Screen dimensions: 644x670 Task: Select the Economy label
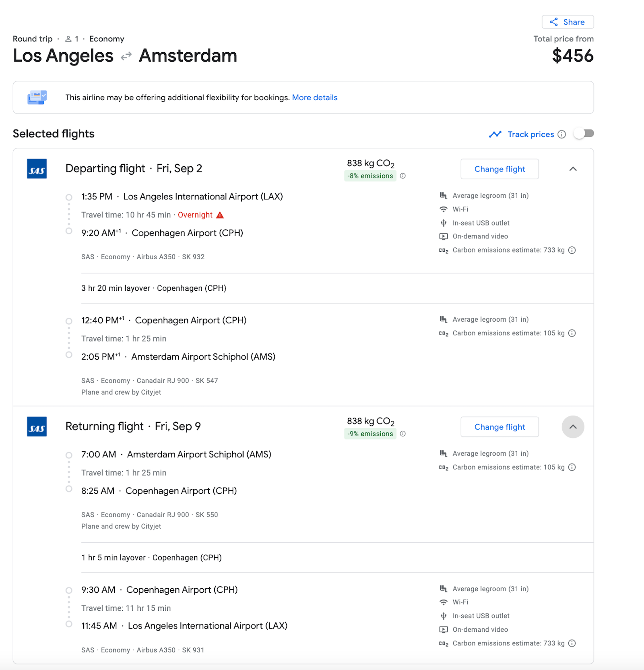[107, 39]
